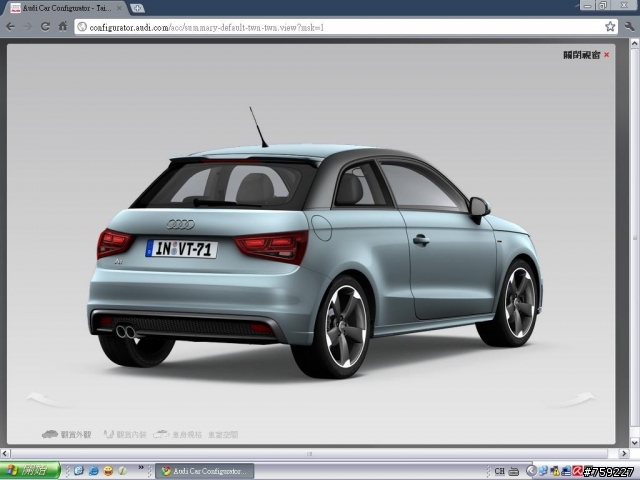Click the horizontal scrollbar thumb
Viewport: 640px width, 480px height.
[x=309, y=453]
